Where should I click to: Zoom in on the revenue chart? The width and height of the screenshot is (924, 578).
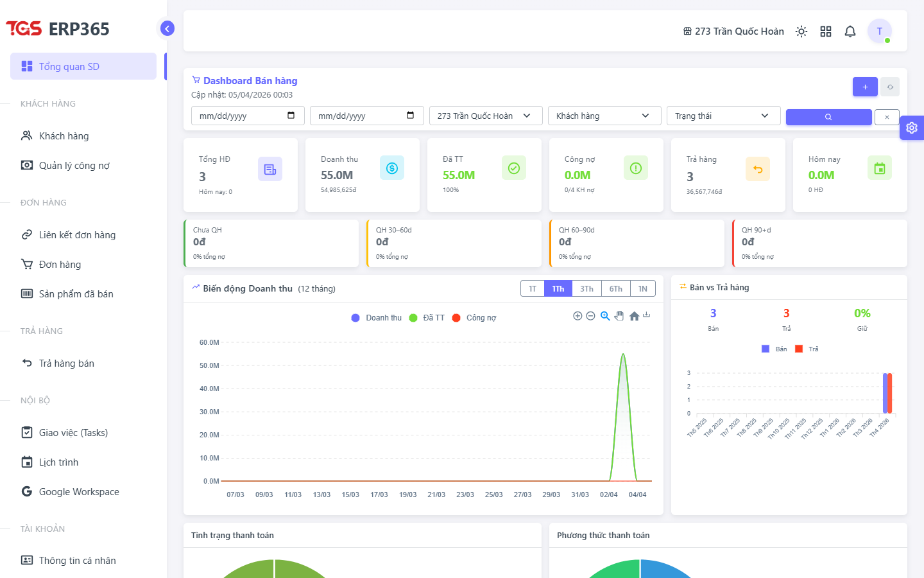coord(577,316)
